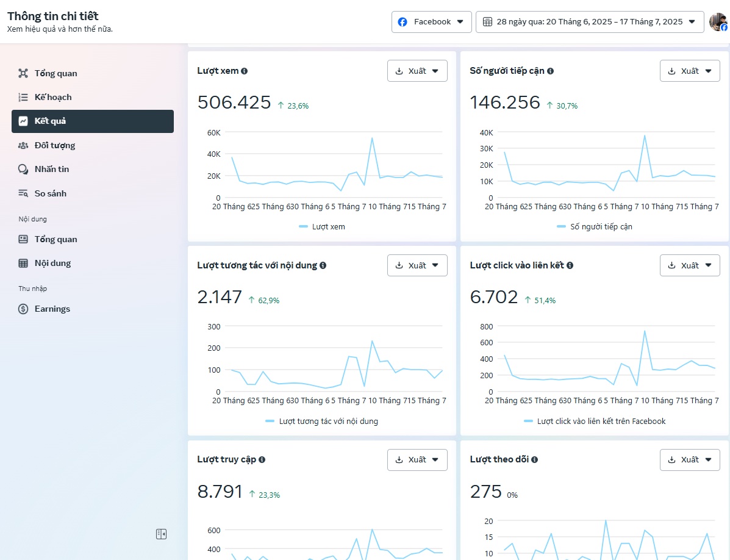730x560 pixels.
Task: Click the Xuất label in Lượt click vào liên kết card
Action: 690,265
